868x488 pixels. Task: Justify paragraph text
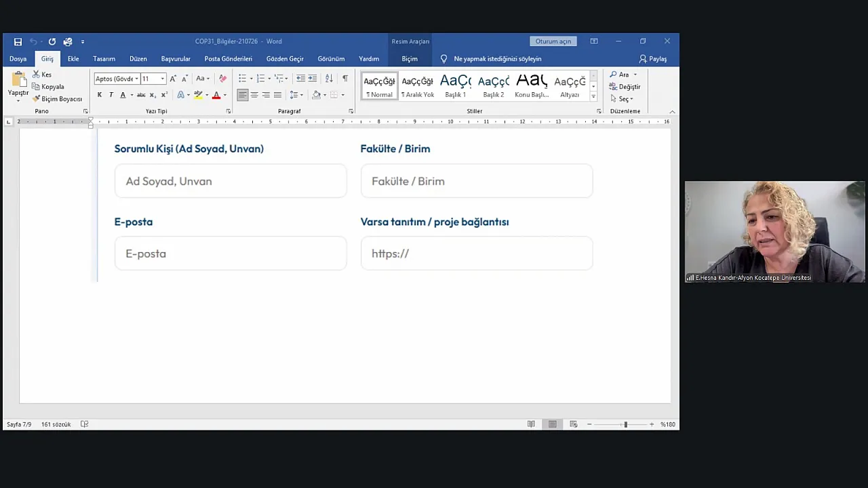point(277,95)
